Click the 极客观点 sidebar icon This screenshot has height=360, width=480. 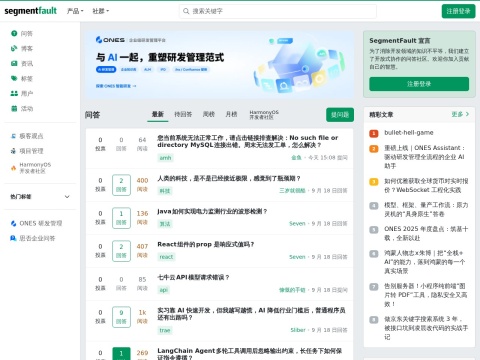(x=13, y=136)
